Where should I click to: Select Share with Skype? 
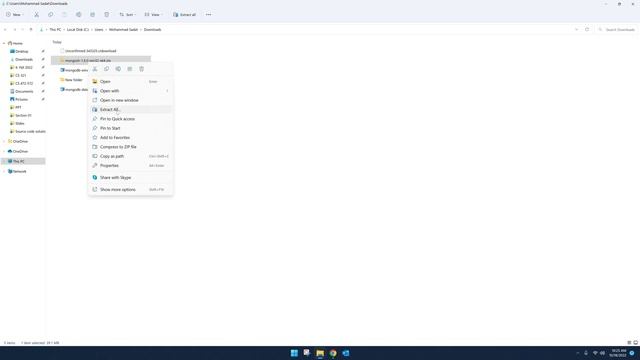[131, 178]
